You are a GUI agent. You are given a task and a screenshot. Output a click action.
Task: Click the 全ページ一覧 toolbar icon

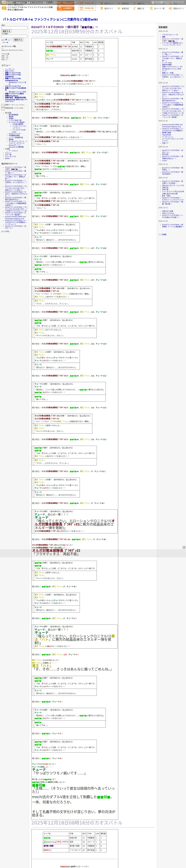(x=151, y=8)
